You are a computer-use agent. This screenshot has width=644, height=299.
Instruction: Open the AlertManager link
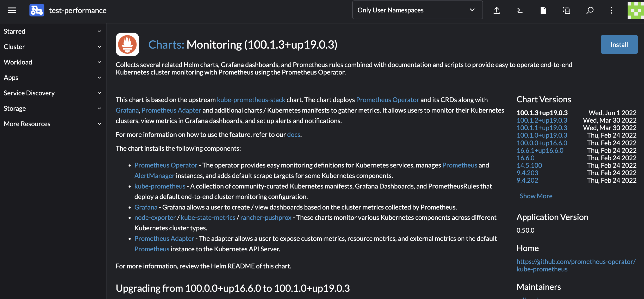pyautogui.click(x=154, y=176)
